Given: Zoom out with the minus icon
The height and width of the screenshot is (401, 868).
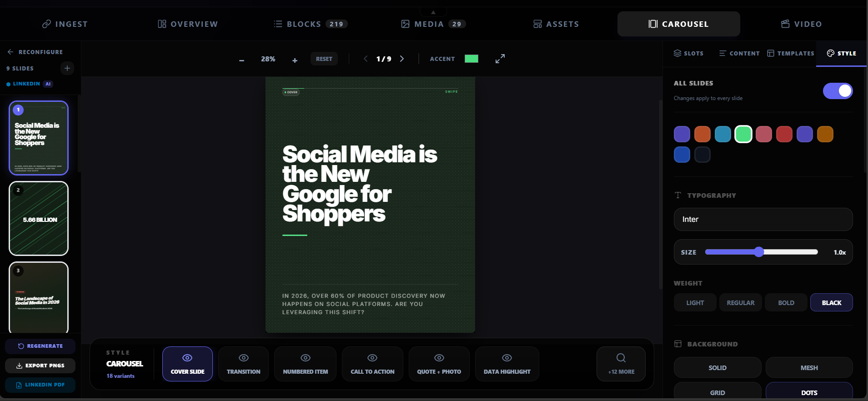Looking at the screenshot, I should point(242,60).
